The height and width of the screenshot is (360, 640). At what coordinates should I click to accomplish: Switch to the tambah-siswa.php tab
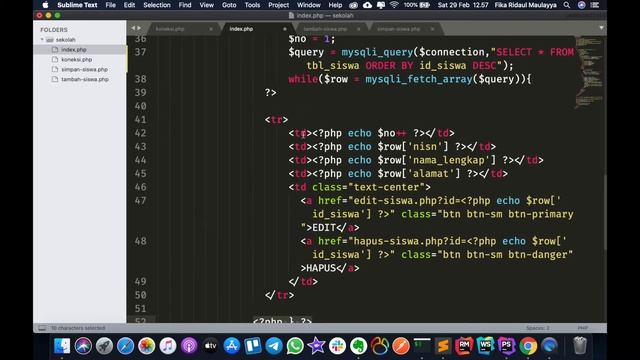[325, 29]
